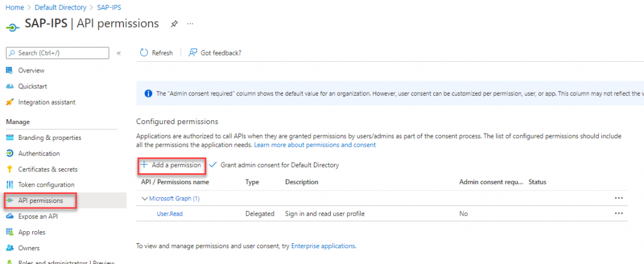
Task: Open the more options ellipsis beside the title
Action: click(190, 24)
